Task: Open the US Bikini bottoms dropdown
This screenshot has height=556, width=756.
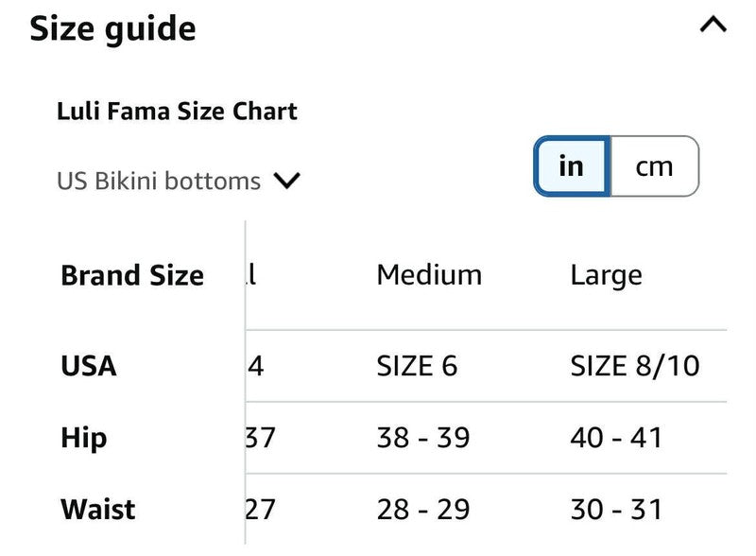Action: (x=159, y=181)
